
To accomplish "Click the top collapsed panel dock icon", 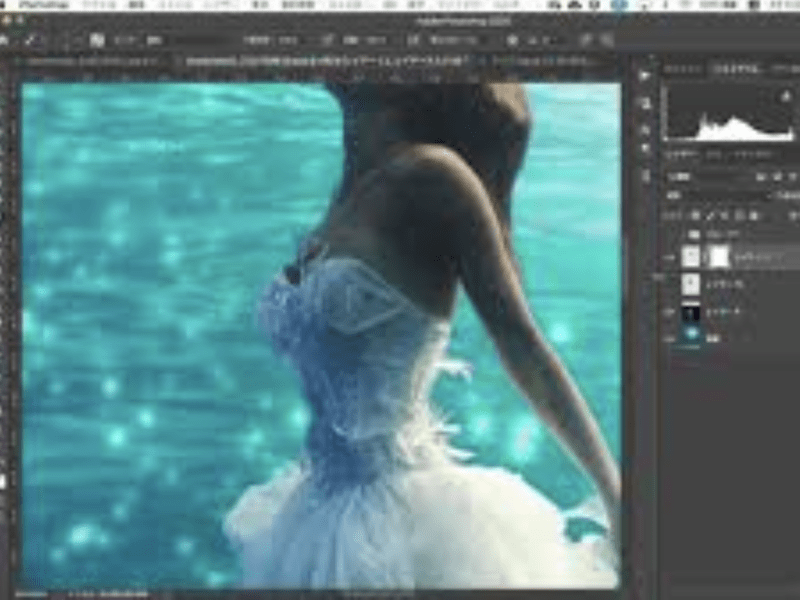I will pyautogui.click(x=644, y=76).
